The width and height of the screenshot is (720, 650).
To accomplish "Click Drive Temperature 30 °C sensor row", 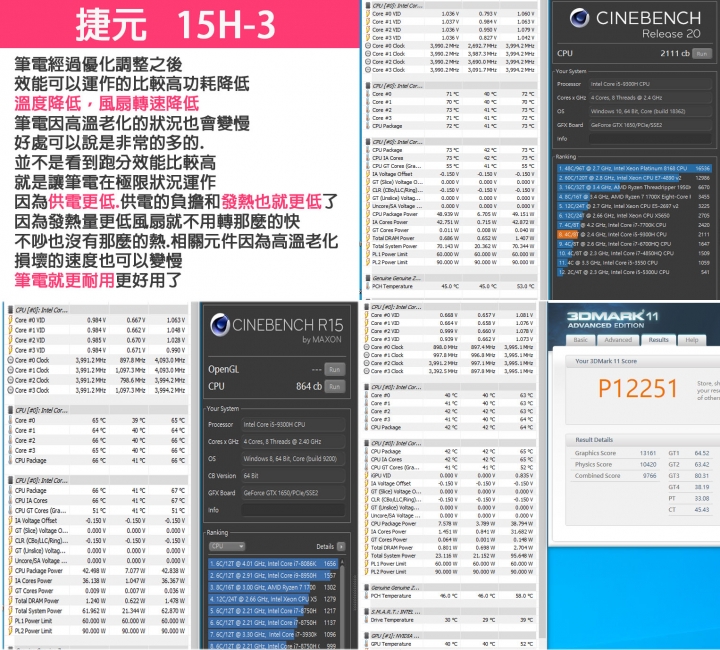I will [450, 620].
